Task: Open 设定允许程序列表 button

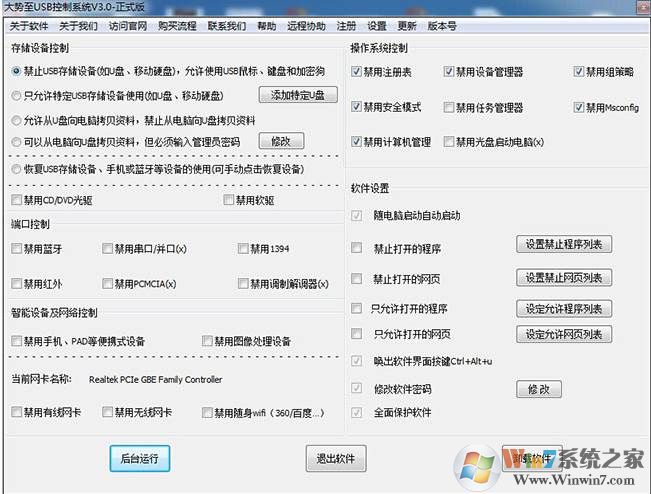Action: (564, 309)
